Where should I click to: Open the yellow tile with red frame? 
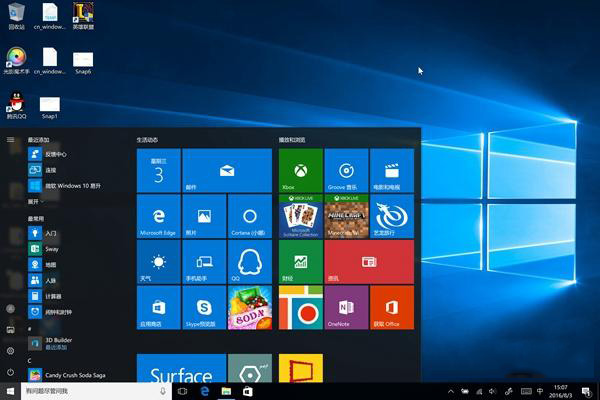301,368
